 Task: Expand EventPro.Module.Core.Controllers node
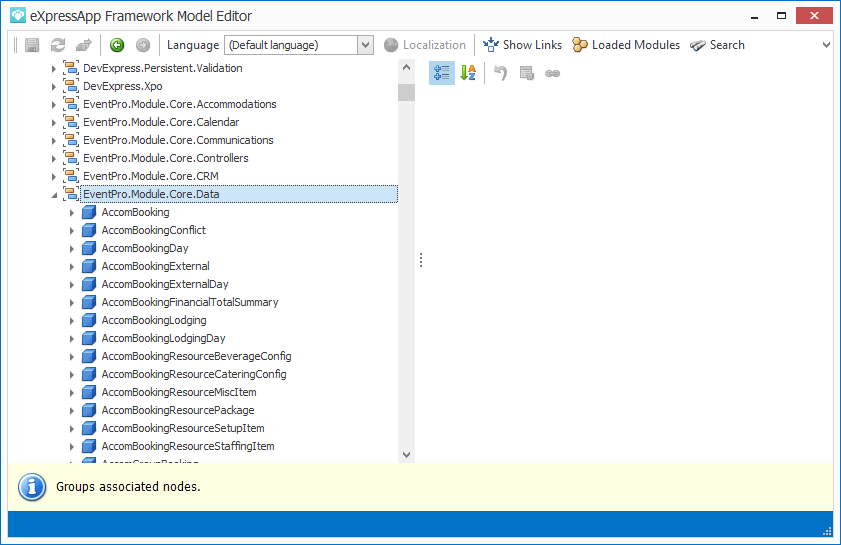[54, 158]
